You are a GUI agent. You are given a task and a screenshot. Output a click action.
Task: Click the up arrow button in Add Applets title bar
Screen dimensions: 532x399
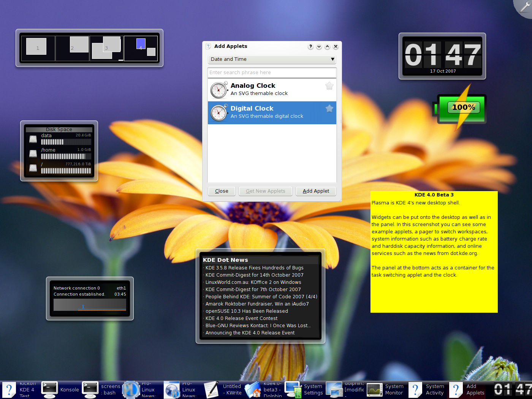point(327,46)
